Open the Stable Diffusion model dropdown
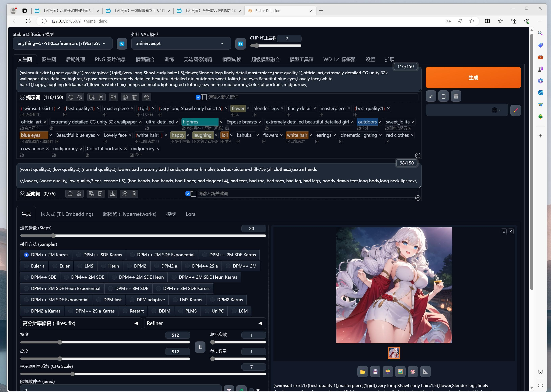The height and width of the screenshot is (392, 551). click(x=62, y=43)
